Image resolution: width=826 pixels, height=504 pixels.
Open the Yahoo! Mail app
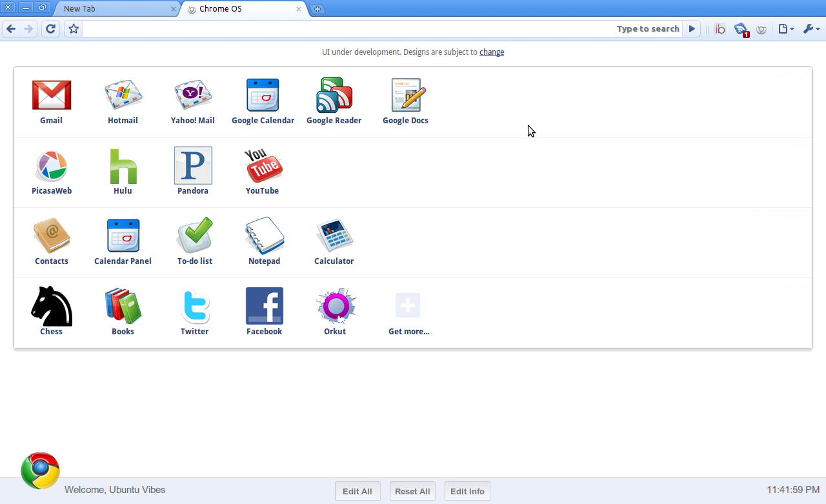point(193,95)
